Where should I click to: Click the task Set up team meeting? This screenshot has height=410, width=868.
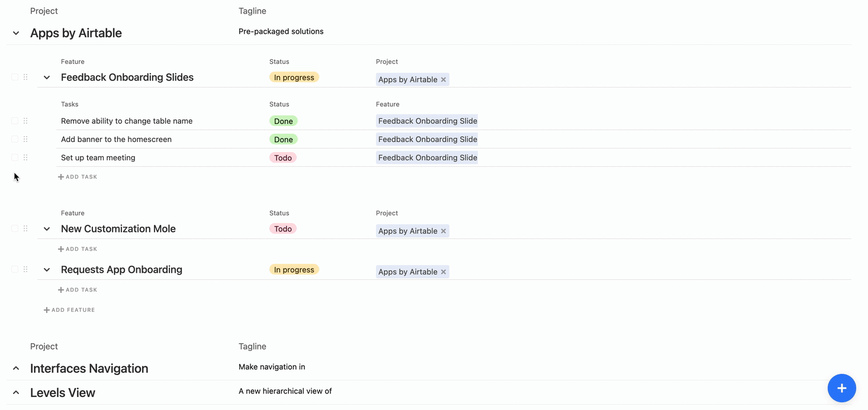(x=98, y=157)
